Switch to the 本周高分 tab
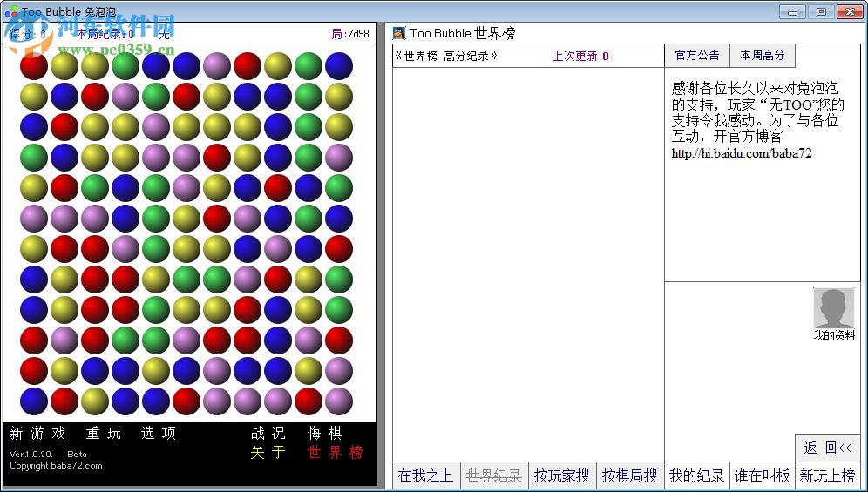Viewport: 868px width, 492px height. tap(763, 56)
